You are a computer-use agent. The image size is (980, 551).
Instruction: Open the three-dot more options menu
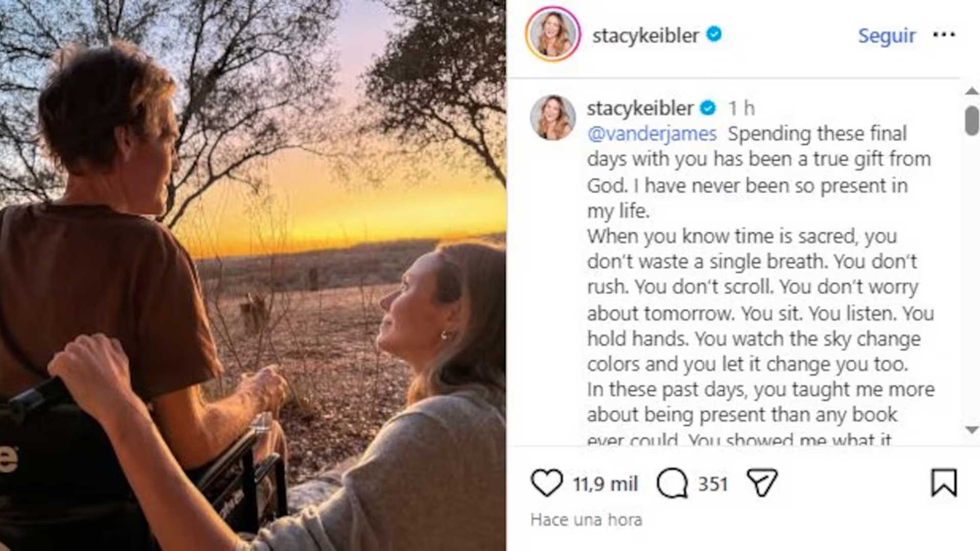click(x=944, y=35)
